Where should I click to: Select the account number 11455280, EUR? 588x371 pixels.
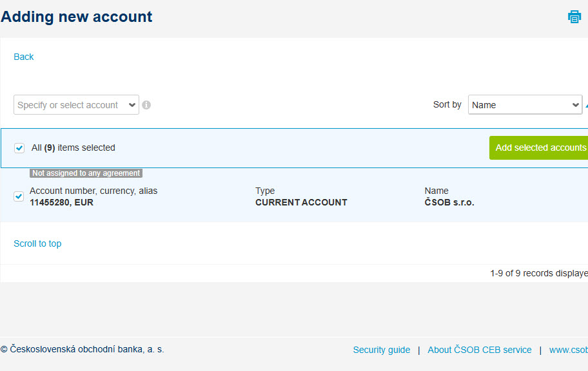[61, 202]
